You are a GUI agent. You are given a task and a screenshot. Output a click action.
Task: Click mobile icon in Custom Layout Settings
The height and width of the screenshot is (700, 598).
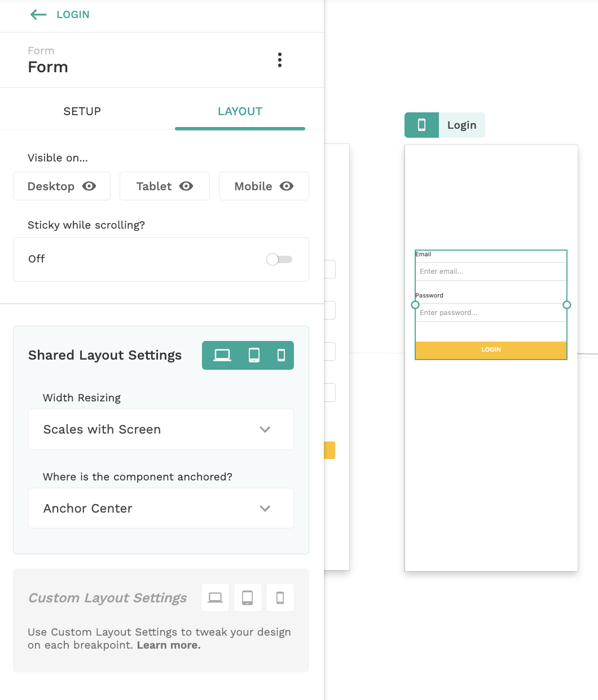[280, 597]
